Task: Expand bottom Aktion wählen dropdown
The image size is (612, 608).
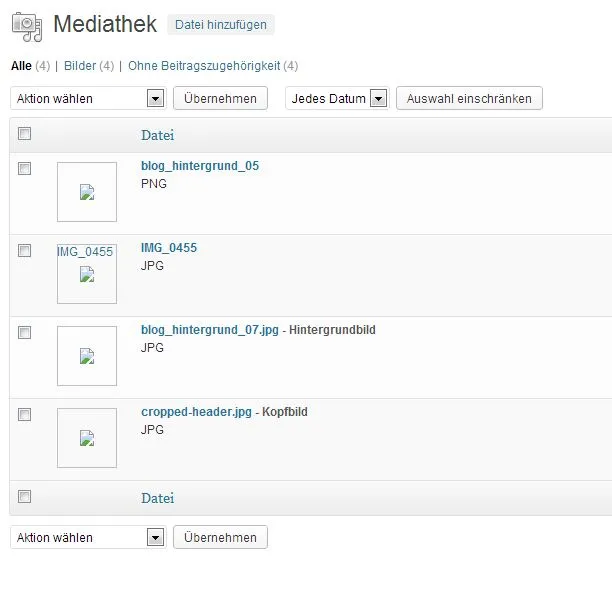Action: click(88, 537)
